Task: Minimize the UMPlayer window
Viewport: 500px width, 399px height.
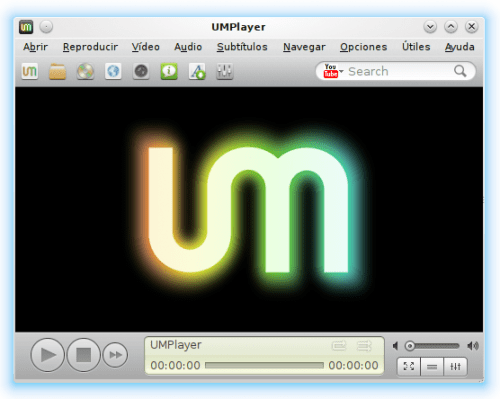Action: point(430,27)
